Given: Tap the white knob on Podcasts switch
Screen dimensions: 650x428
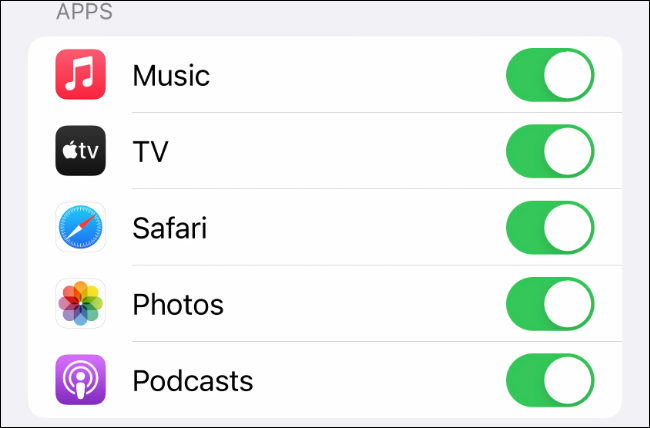Looking at the screenshot, I should (568, 380).
